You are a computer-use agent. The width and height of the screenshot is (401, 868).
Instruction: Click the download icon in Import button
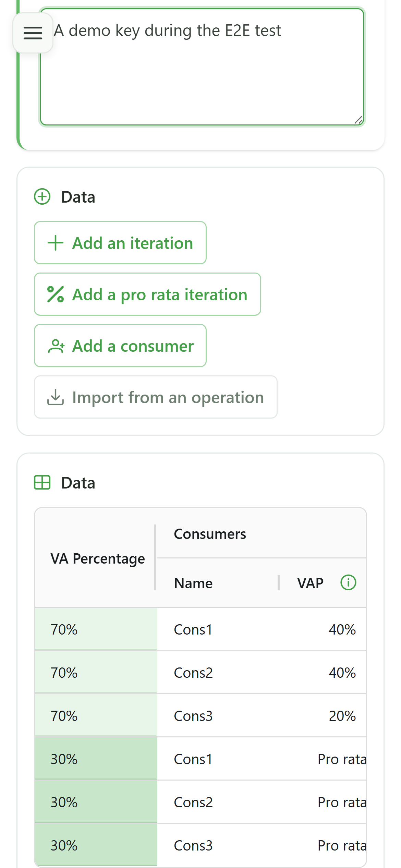point(56,397)
